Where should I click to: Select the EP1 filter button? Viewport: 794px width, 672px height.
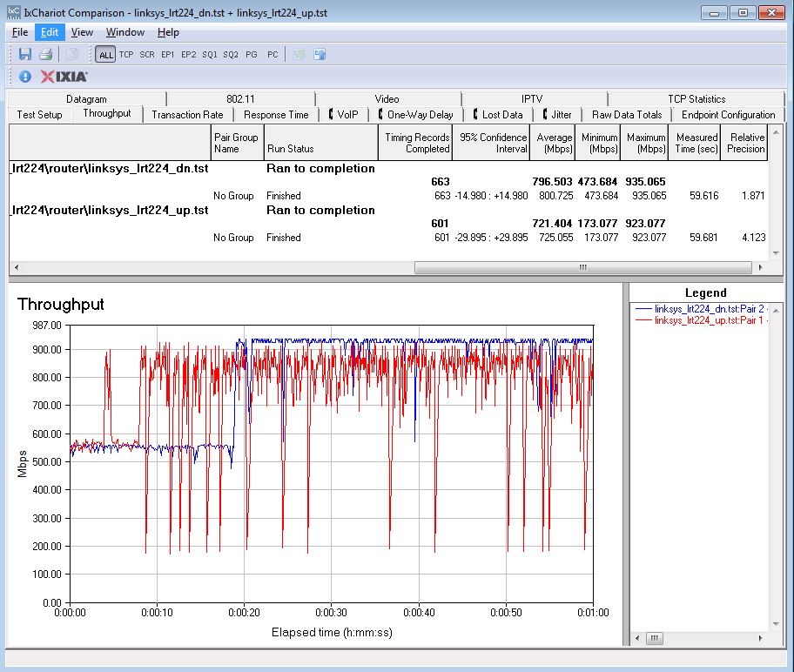click(x=168, y=55)
